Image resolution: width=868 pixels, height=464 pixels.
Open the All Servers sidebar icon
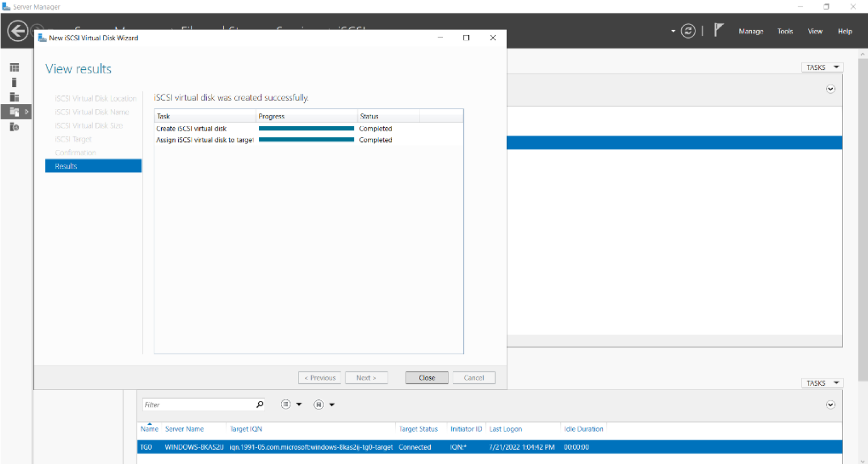pyautogui.click(x=14, y=97)
